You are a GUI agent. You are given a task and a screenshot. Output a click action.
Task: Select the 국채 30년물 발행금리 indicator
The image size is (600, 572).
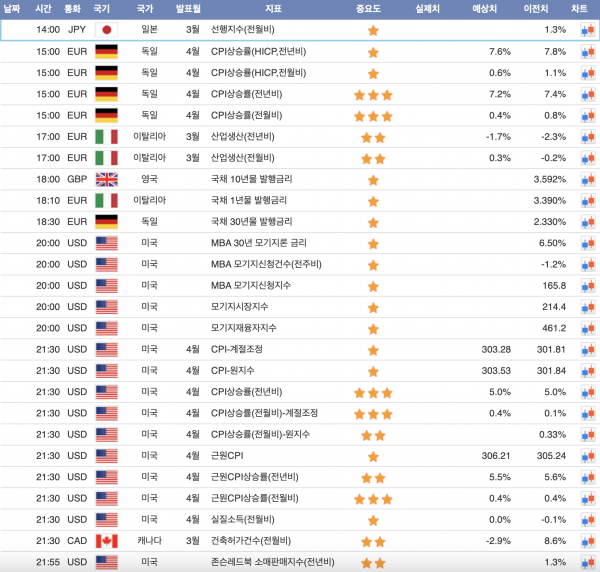(252, 222)
